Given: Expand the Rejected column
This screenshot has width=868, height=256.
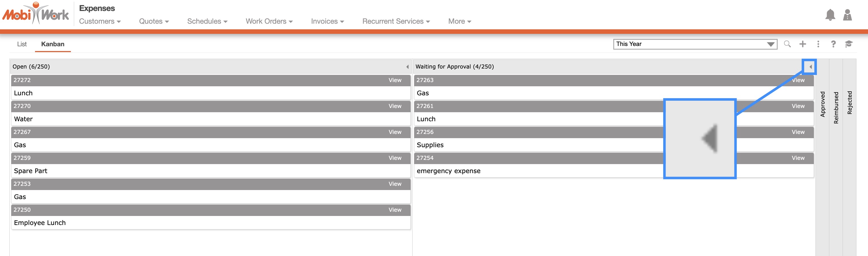Looking at the screenshot, I should coord(849,103).
